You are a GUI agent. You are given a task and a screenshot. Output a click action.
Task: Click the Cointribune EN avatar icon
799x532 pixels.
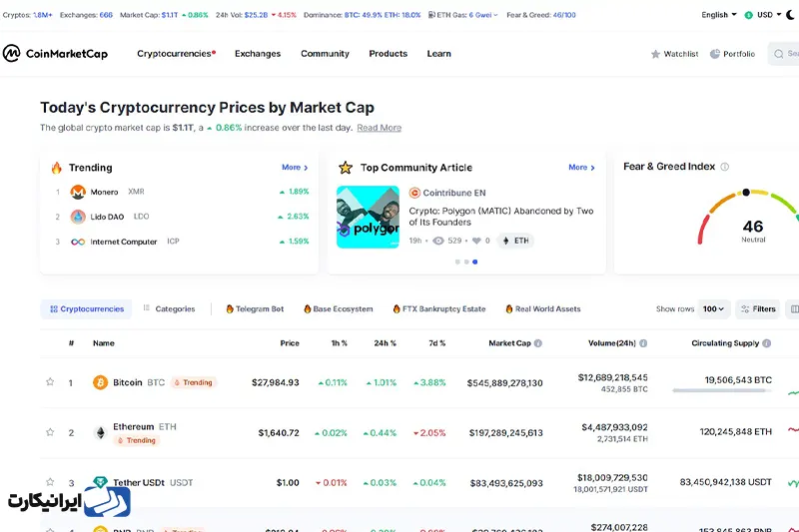click(414, 193)
